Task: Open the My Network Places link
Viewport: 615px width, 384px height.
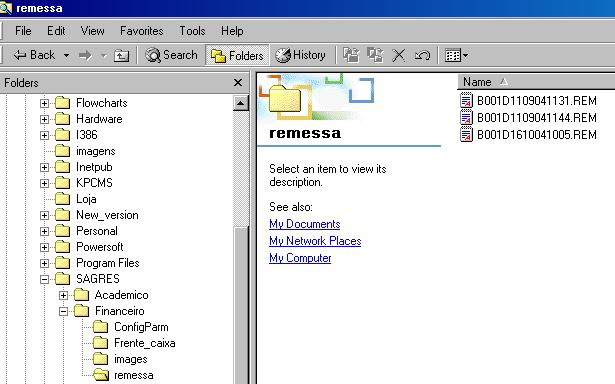Action: [x=315, y=241]
